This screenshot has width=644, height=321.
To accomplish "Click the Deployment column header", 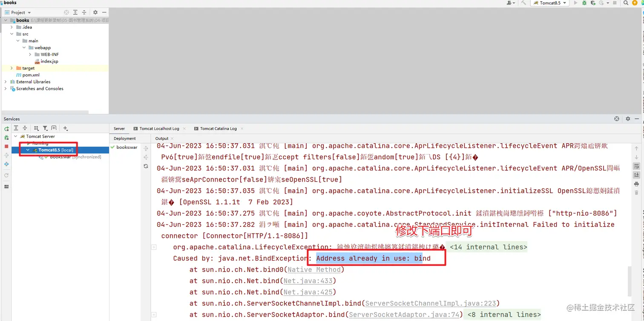I will tap(125, 139).
